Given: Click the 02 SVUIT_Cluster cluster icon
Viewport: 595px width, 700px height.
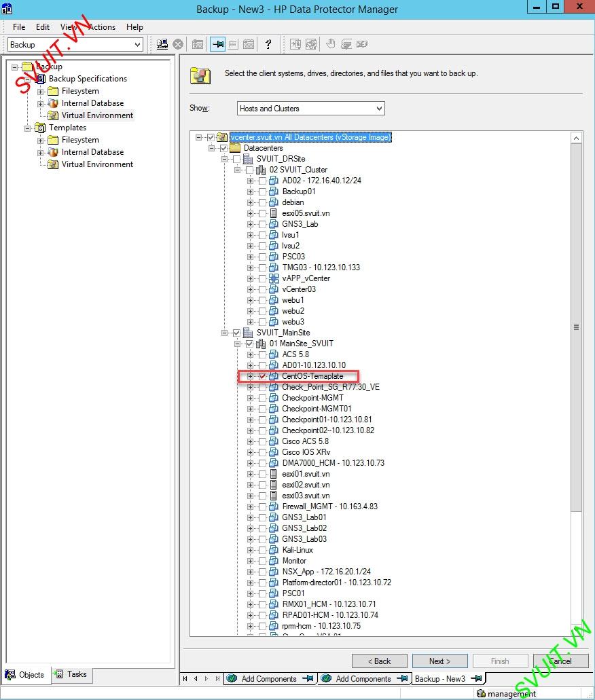Looking at the screenshot, I should (261, 170).
